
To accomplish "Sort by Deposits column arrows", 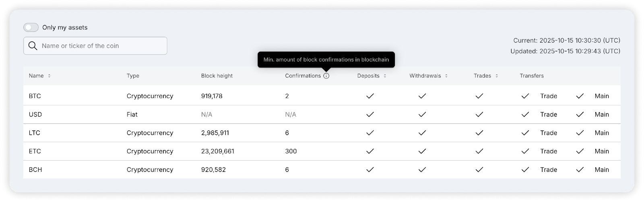I will (385, 76).
